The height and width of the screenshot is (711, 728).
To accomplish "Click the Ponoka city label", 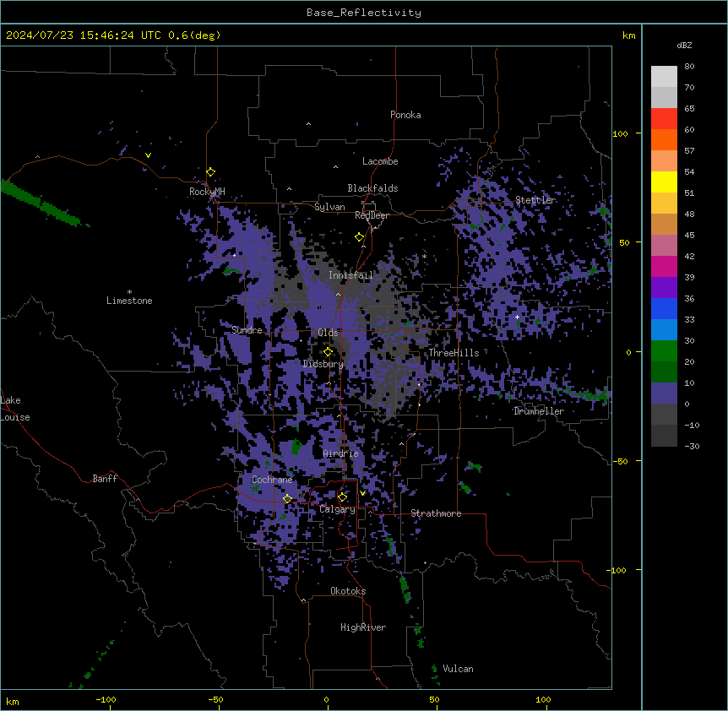I will (x=405, y=115).
